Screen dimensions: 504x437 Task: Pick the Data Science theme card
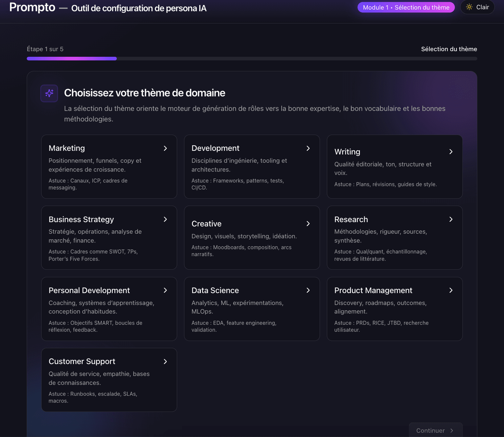pyautogui.click(x=252, y=309)
